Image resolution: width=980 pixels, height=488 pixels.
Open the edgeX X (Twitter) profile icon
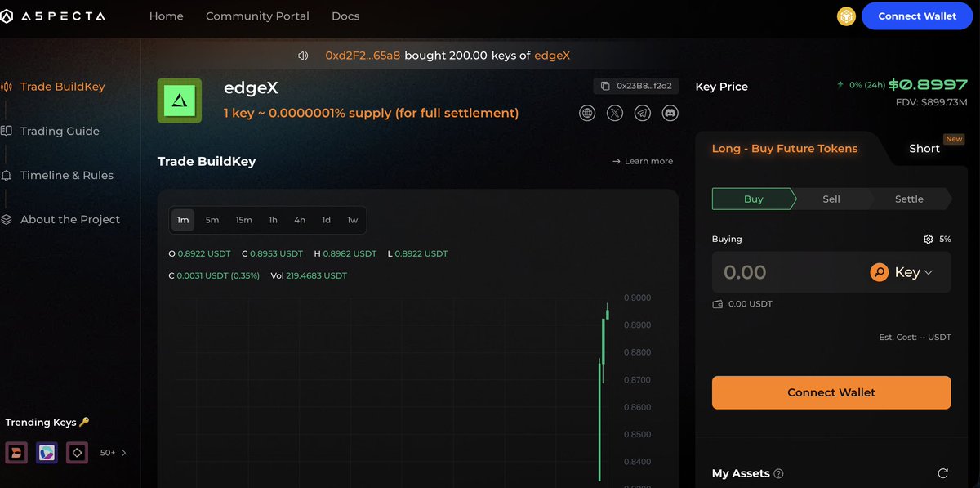[x=615, y=114]
